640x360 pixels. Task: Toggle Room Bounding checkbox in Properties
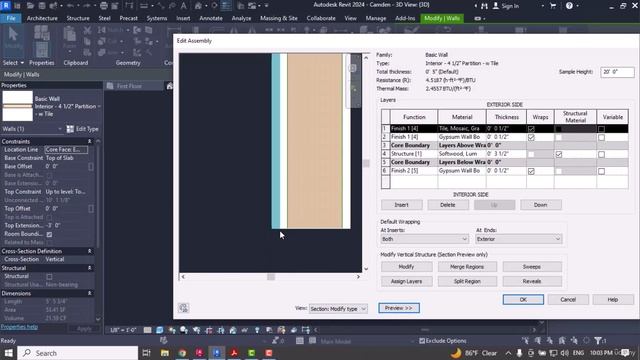49,234
